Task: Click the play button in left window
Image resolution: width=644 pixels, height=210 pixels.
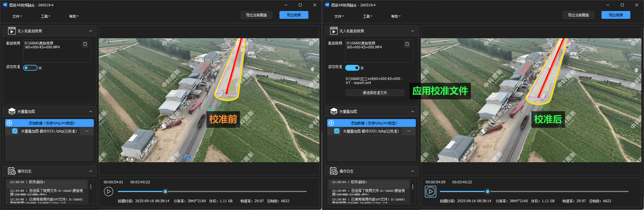Action: click(x=109, y=191)
